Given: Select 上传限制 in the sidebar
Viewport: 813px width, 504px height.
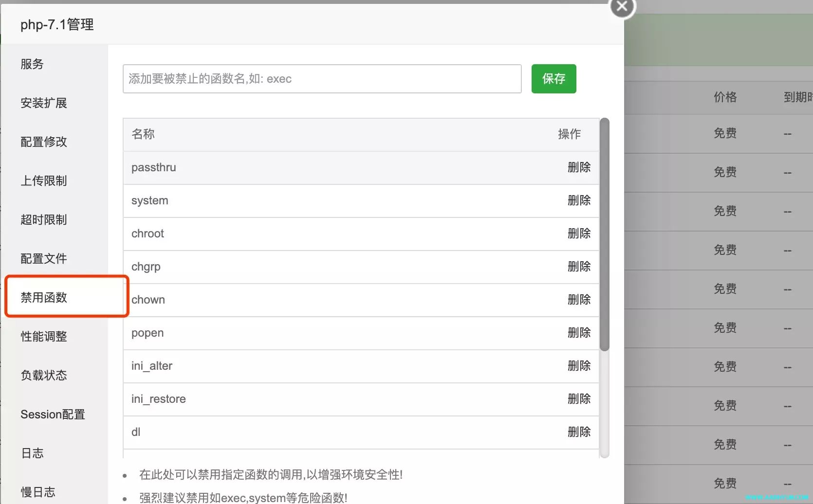Looking at the screenshot, I should (x=44, y=181).
